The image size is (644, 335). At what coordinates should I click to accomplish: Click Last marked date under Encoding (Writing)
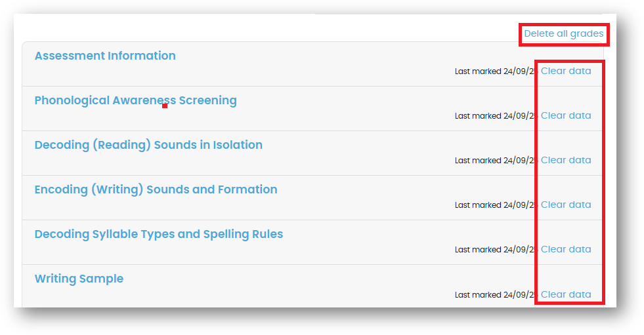coord(496,205)
